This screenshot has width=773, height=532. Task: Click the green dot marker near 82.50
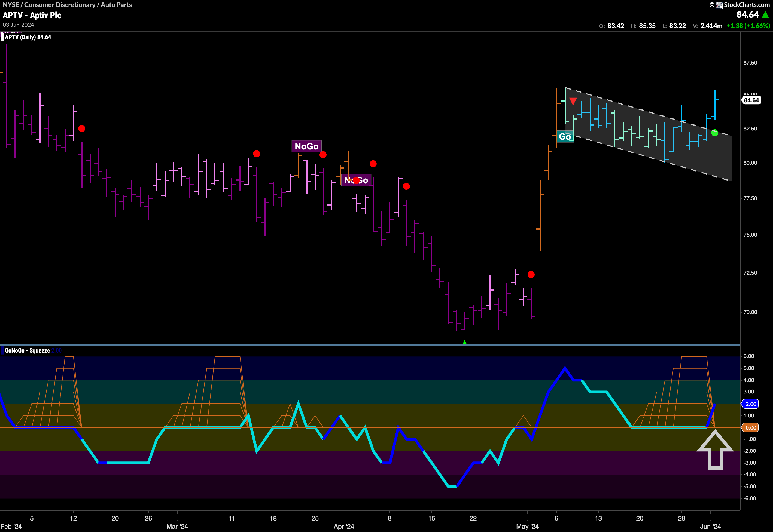click(x=714, y=133)
